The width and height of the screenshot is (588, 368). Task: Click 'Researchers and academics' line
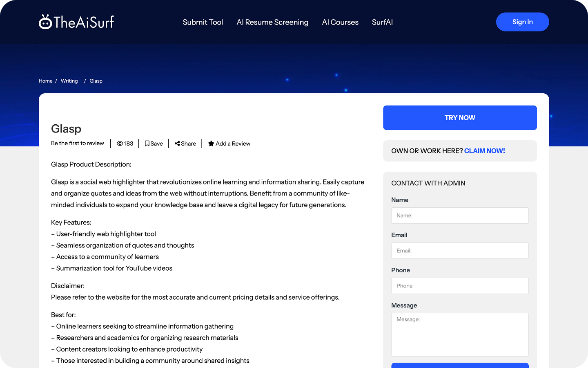point(145,338)
